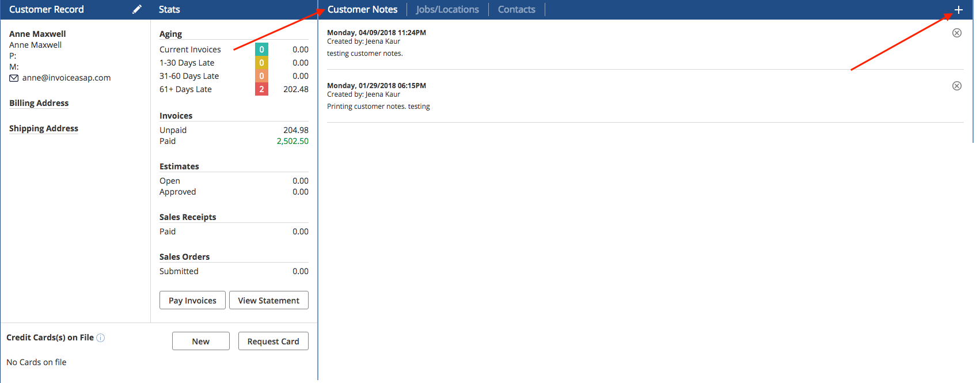This screenshot has height=383, width=980.
Task: Switch to the Customer Notes tab
Action: (x=362, y=9)
